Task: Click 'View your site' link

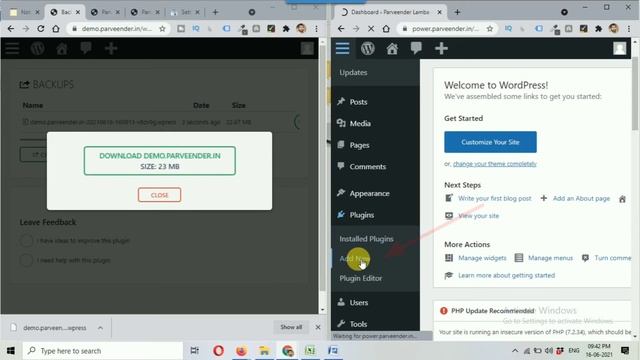Action: tap(478, 216)
